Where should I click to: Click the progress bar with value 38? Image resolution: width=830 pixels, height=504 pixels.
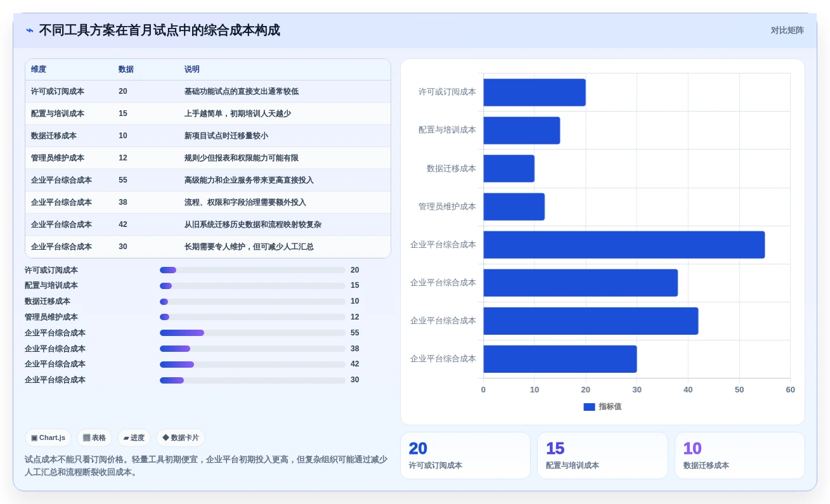click(x=252, y=349)
